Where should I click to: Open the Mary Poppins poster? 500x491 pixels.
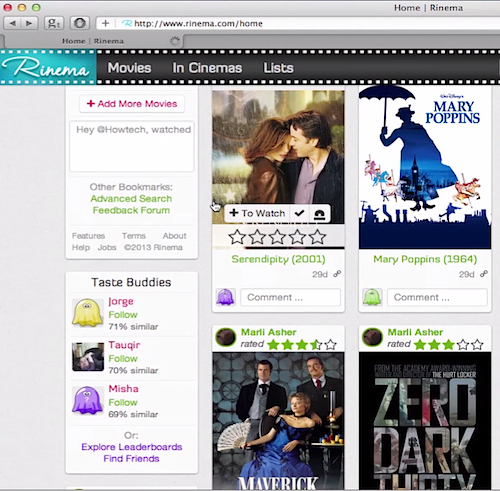tap(425, 167)
